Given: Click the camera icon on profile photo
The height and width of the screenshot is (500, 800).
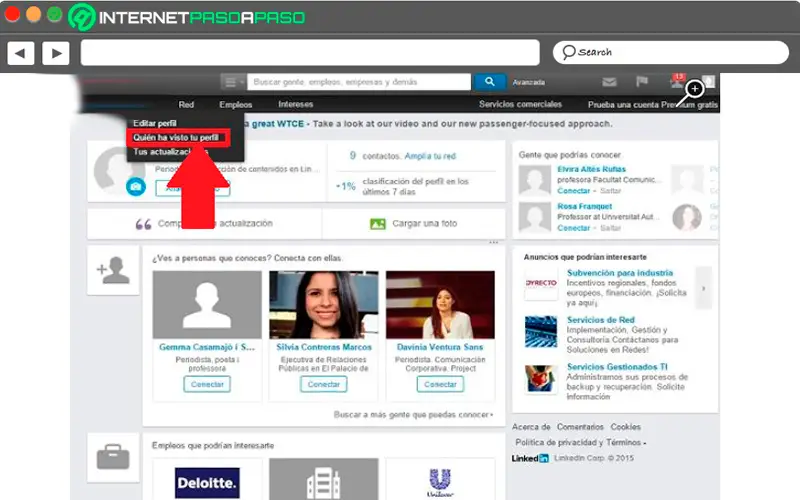Looking at the screenshot, I should click(x=136, y=187).
